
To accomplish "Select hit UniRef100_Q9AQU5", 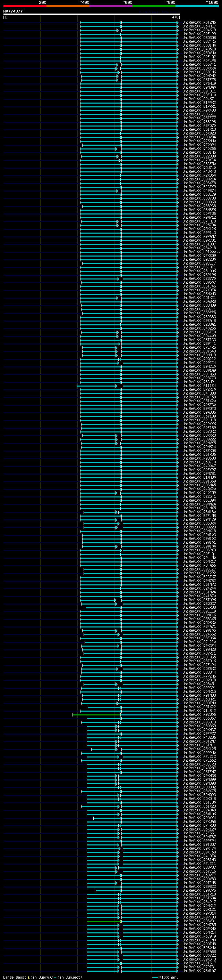I will (x=199, y=412).
